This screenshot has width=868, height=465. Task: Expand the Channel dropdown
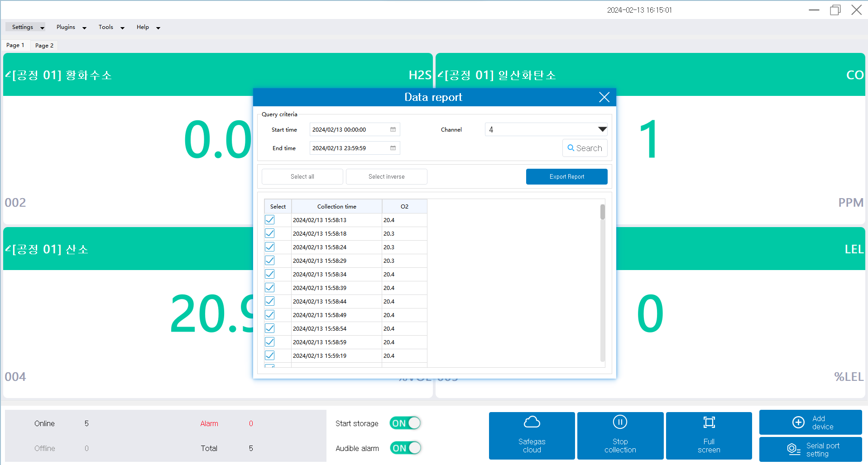point(602,130)
